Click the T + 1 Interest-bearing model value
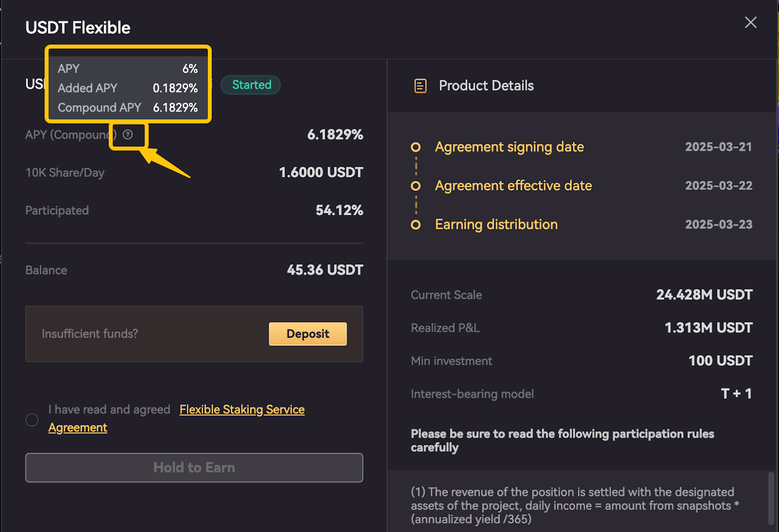 (x=736, y=394)
